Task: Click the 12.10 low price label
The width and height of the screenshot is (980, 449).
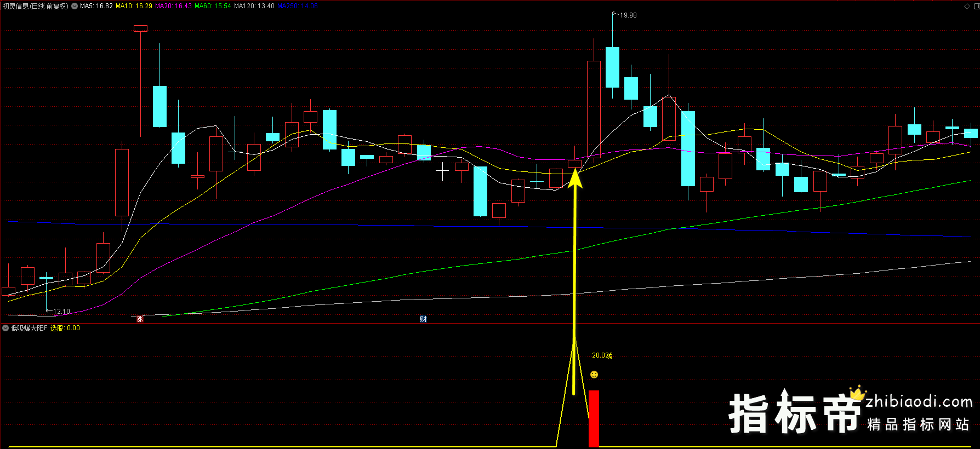Action: pos(61,312)
